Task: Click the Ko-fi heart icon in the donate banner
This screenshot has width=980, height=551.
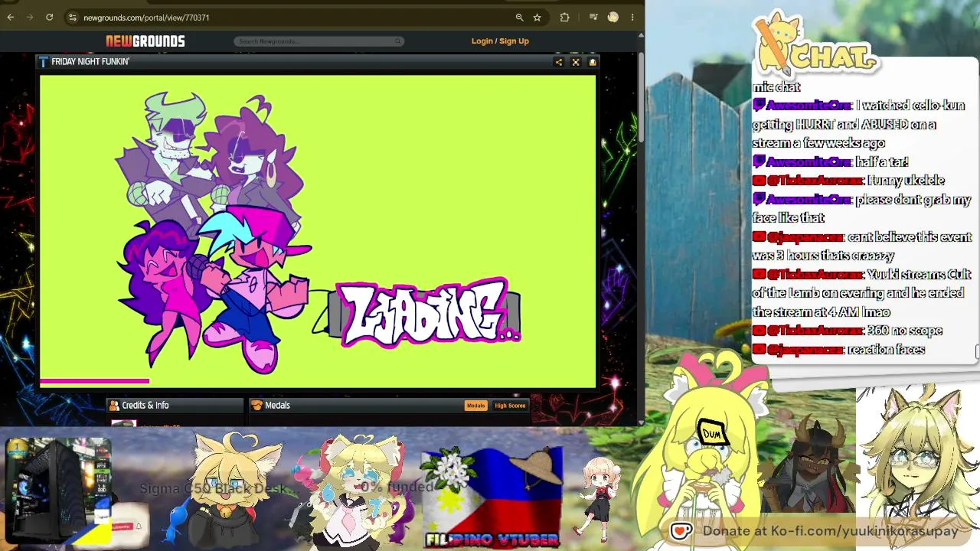Action: (681, 530)
